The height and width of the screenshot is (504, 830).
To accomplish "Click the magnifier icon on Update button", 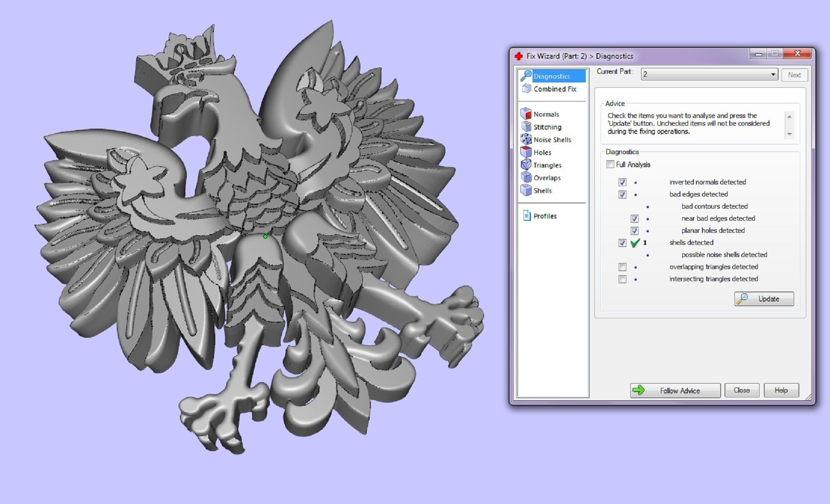I will tap(743, 298).
